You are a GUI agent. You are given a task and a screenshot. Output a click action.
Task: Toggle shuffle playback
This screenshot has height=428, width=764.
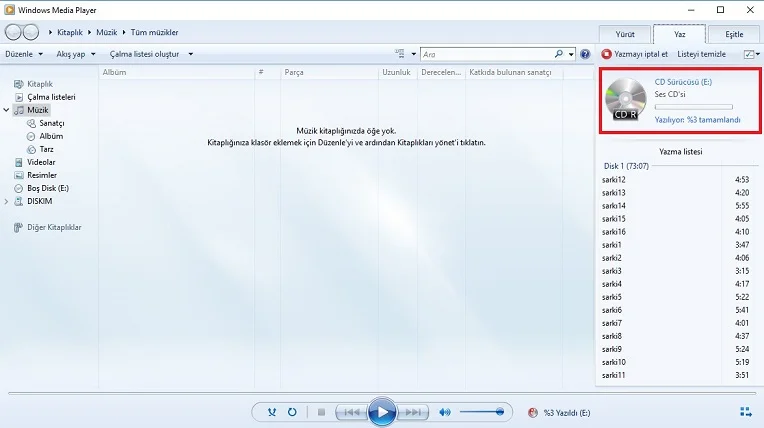tap(272, 412)
